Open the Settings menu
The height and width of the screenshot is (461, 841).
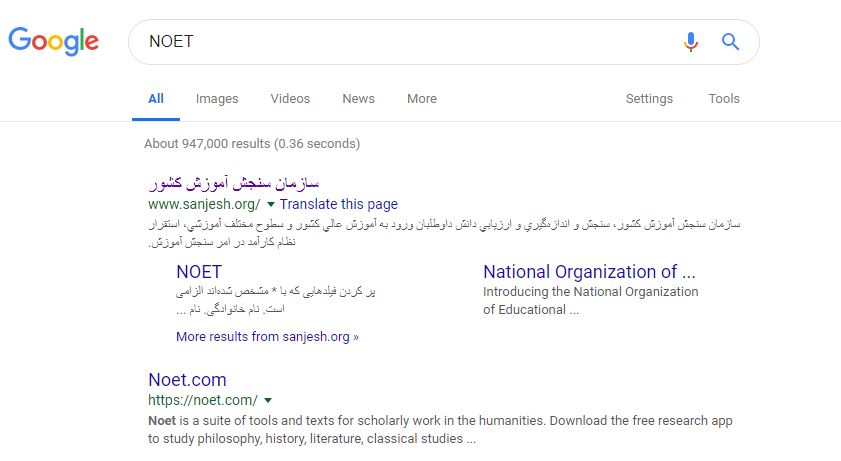coord(649,99)
